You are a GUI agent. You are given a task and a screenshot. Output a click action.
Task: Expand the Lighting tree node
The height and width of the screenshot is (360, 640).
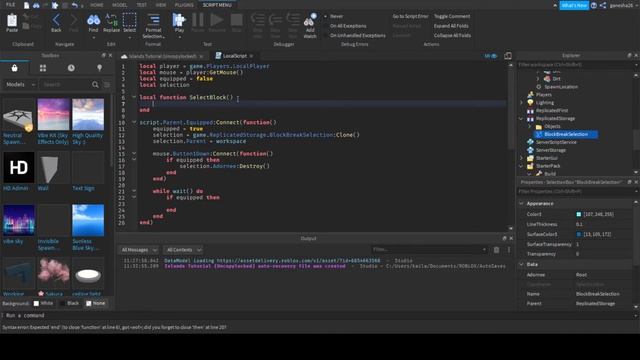[521, 103]
